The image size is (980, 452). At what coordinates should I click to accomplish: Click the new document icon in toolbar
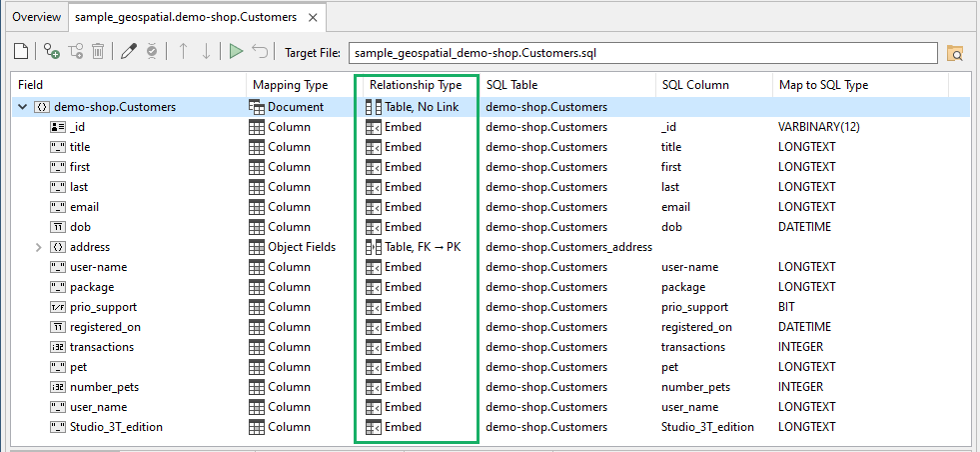pos(21,52)
